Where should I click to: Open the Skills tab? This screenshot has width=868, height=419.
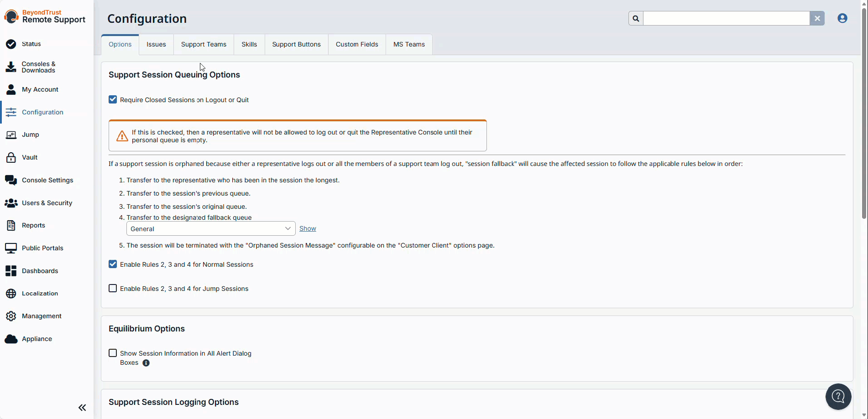click(x=249, y=44)
